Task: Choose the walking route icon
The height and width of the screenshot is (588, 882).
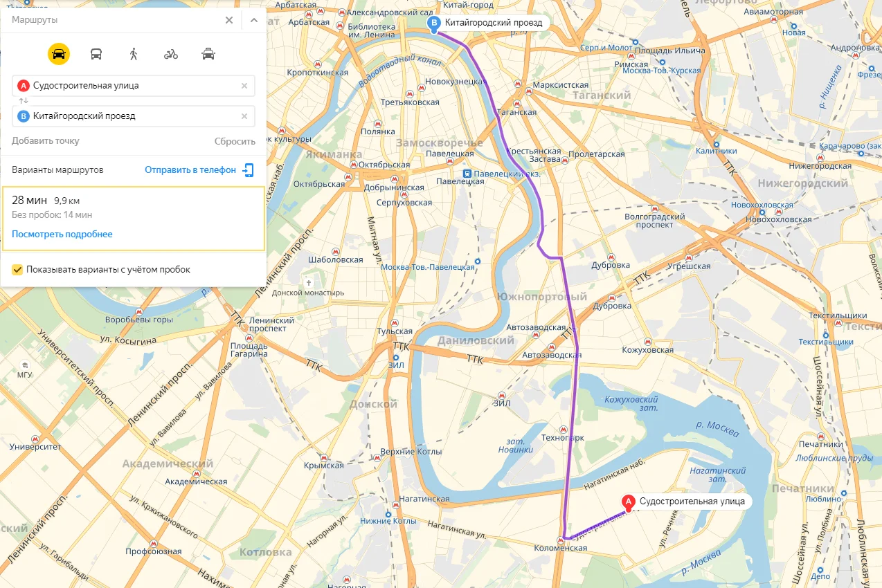Action: coord(134,54)
